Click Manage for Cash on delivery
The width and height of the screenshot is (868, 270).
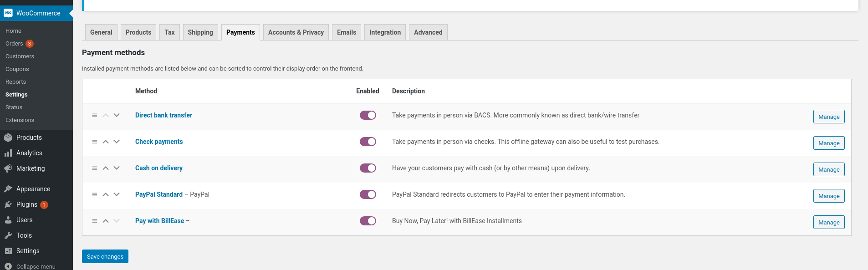click(829, 169)
